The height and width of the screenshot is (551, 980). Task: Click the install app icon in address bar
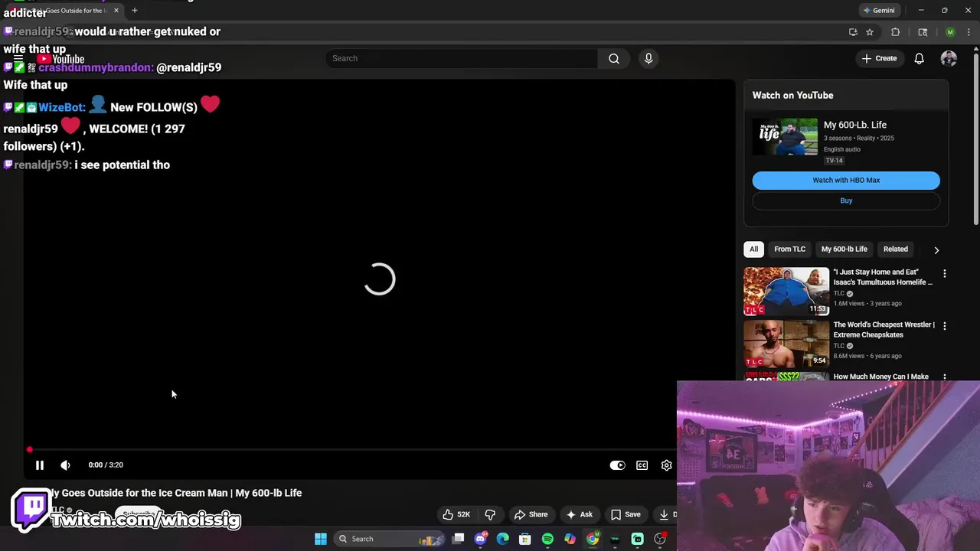tap(853, 32)
